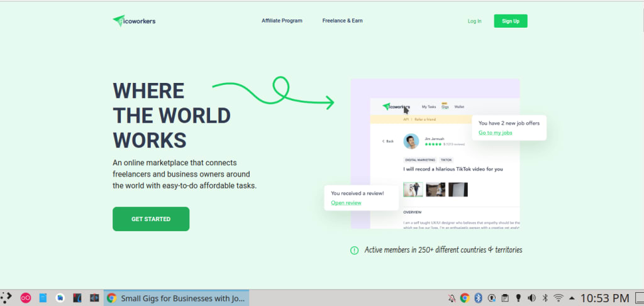Toggle the muted notifications bell in tray
This screenshot has width=644, height=306.
point(452,298)
